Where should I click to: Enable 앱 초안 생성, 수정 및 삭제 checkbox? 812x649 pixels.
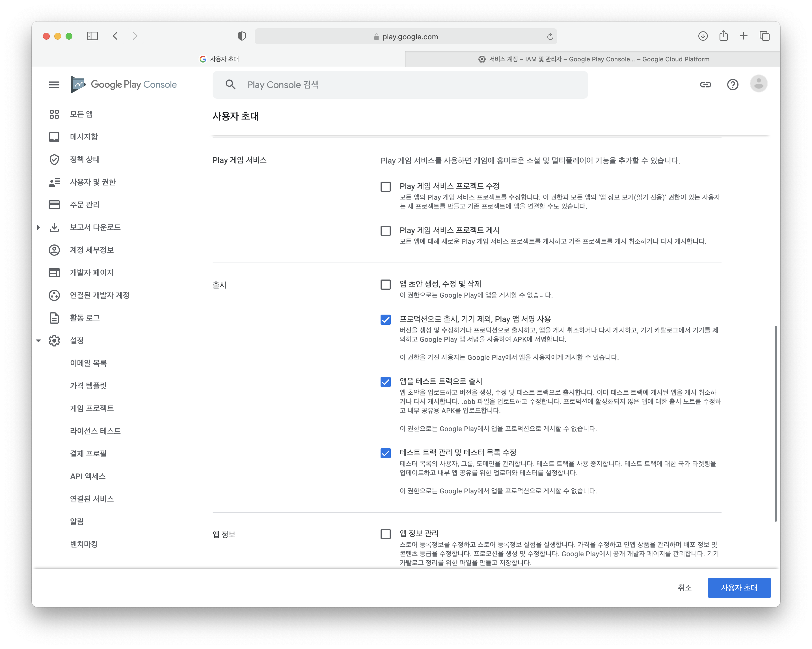pos(385,285)
